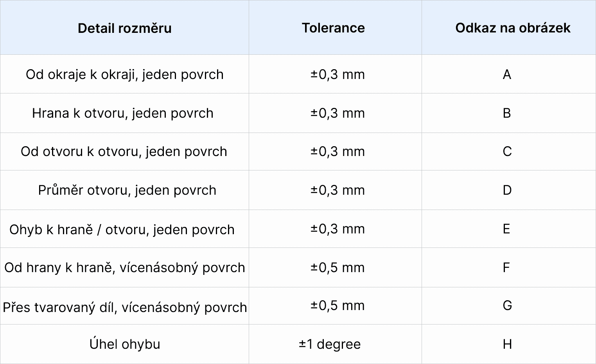Click the 'Detail rozměru' column header
Screen dimensions: 596x364
click(125, 28)
